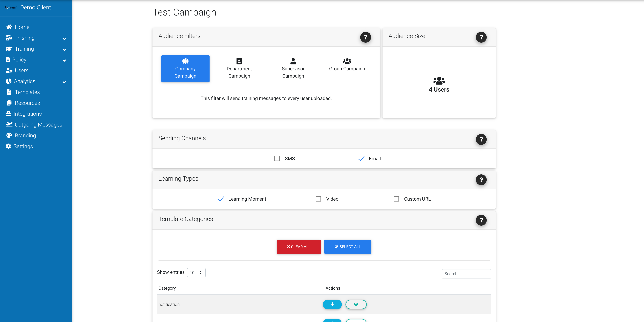Click the Demo Client title
The height and width of the screenshot is (322, 644).
click(x=36, y=8)
